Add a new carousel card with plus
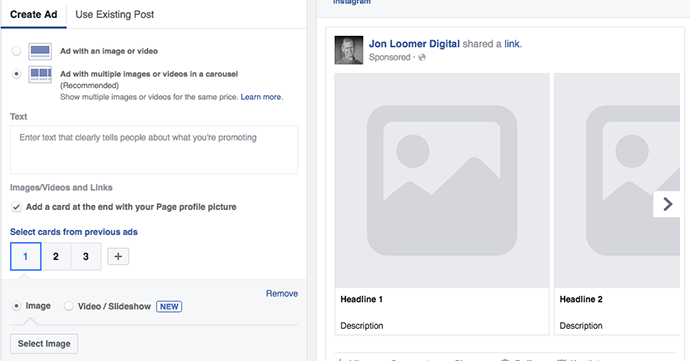Viewport: 690px width, 361px height. [x=118, y=256]
